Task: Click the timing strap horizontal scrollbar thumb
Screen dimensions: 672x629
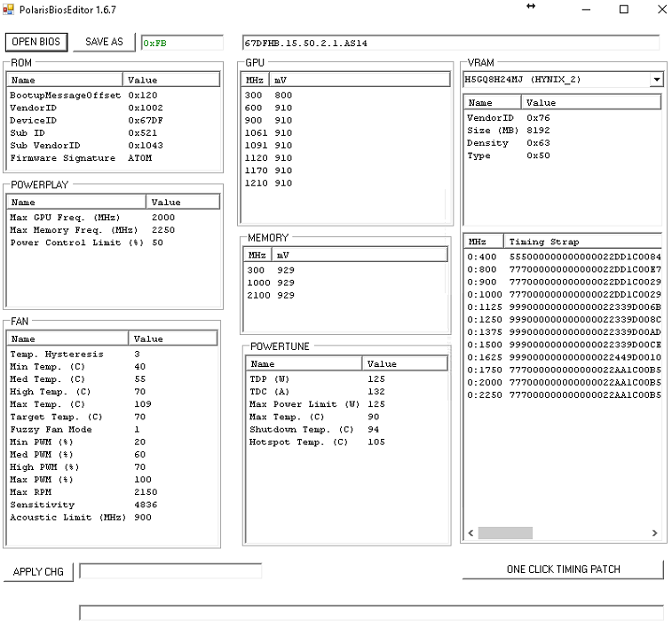Action: click(x=505, y=533)
